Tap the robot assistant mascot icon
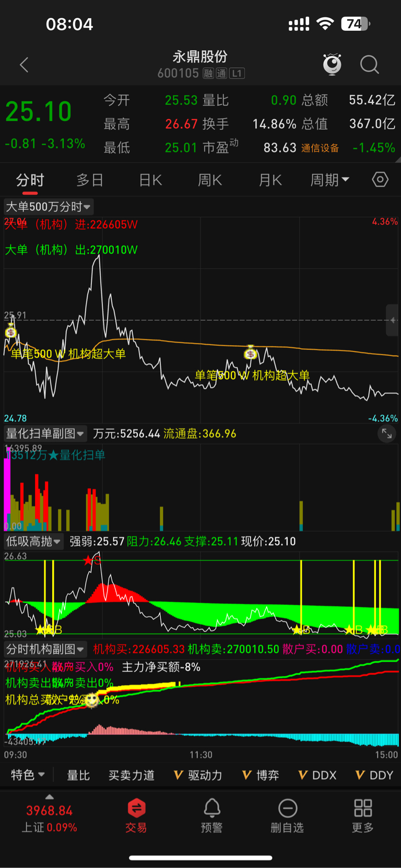Image resolution: width=401 pixels, height=868 pixels. pos(332,64)
